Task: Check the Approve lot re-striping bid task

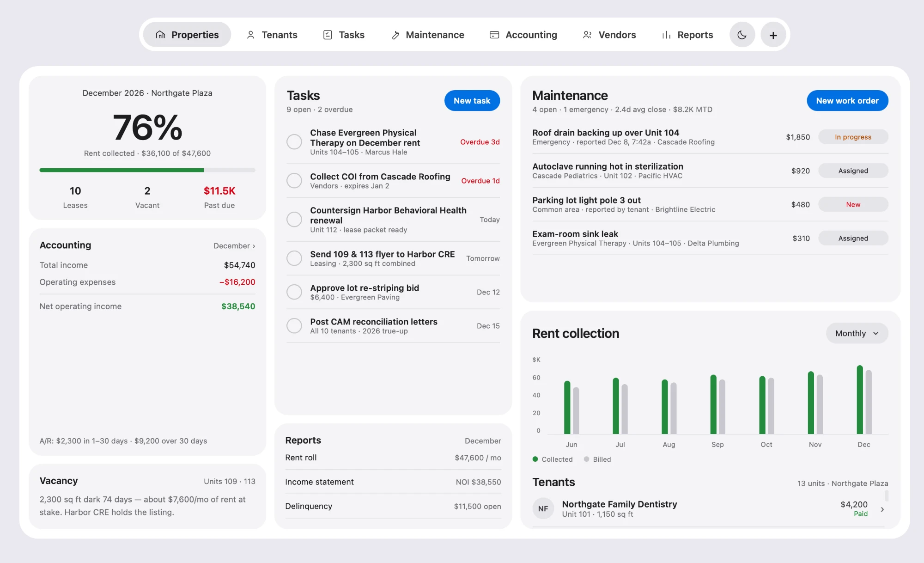Action: (x=294, y=292)
